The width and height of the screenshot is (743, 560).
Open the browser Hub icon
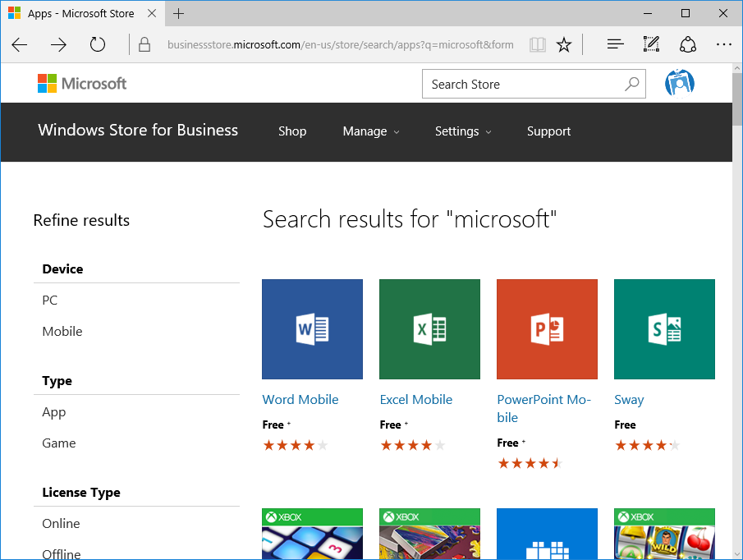(x=615, y=44)
